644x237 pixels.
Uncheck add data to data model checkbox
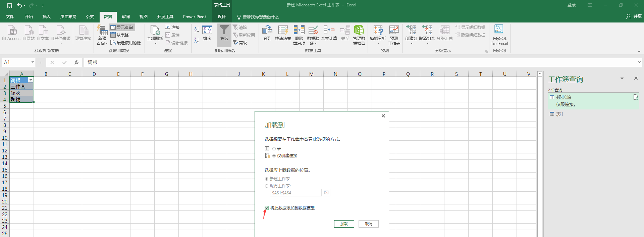click(267, 208)
